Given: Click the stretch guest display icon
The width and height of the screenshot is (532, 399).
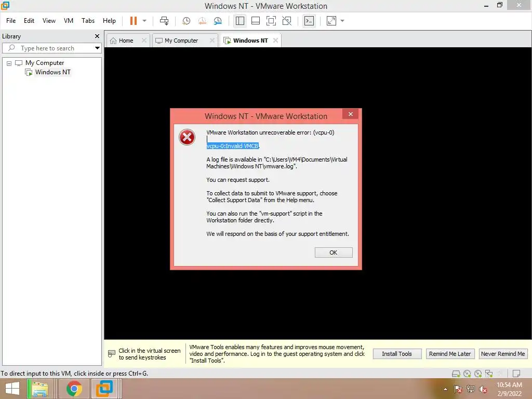Looking at the screenshot, I should (331, 21).
